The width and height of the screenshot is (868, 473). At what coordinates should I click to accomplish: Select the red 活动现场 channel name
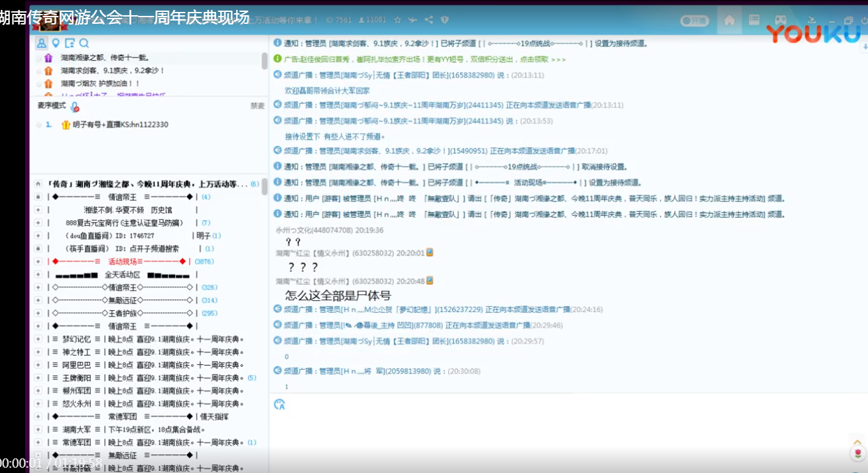(x=122, y=261)
